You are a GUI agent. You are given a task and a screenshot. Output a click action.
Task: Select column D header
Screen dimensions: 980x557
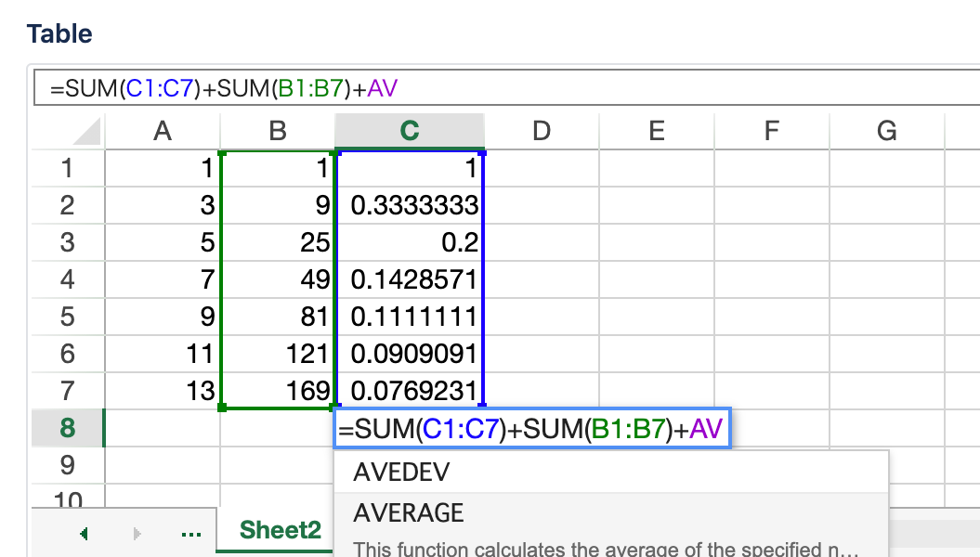pyautogui.click(x=542, y=132)
